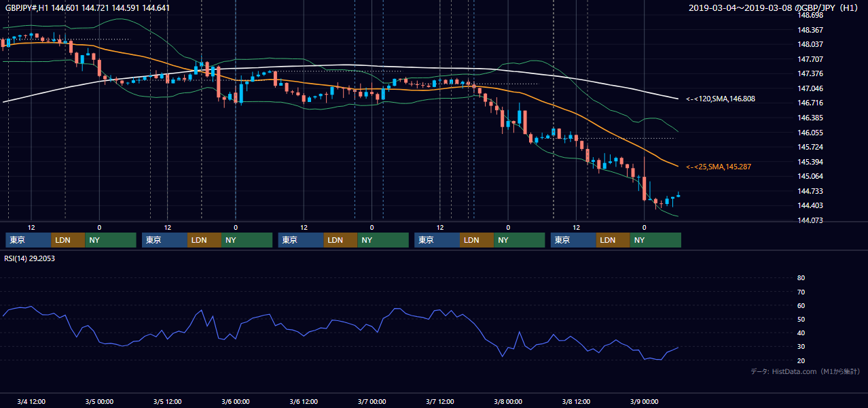The image size is (868, 408).
Task: Click the 3/7 12:00 date label
Action: (439, 402)
